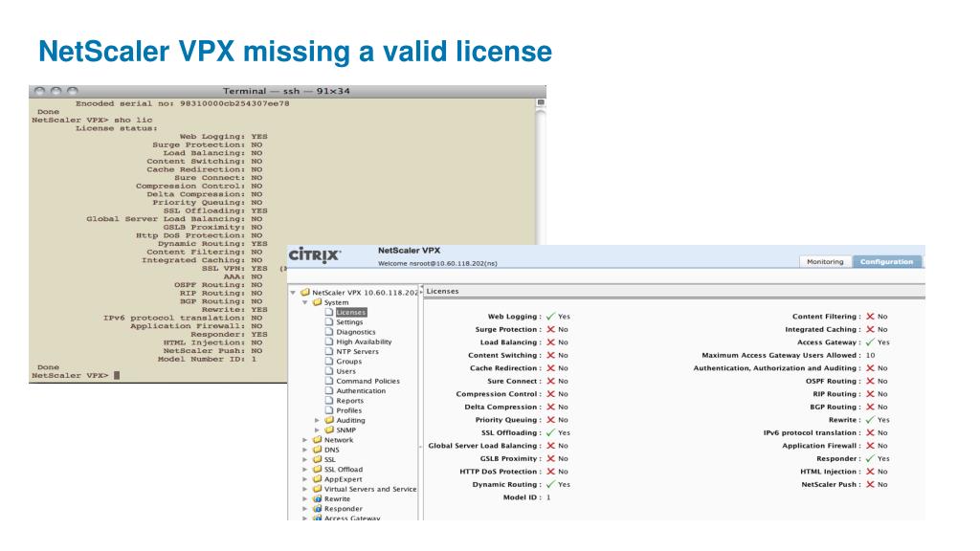Click the green check beside Access Gateway
Image resolution: width=980 pixels, height=551 pixels.
870,342
